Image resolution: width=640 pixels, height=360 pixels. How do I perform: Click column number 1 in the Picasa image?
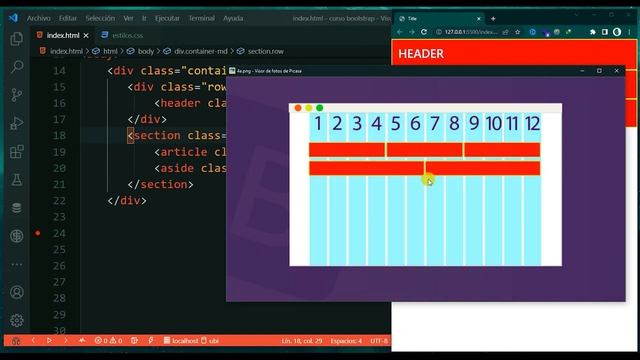click(x=318, y=124)
